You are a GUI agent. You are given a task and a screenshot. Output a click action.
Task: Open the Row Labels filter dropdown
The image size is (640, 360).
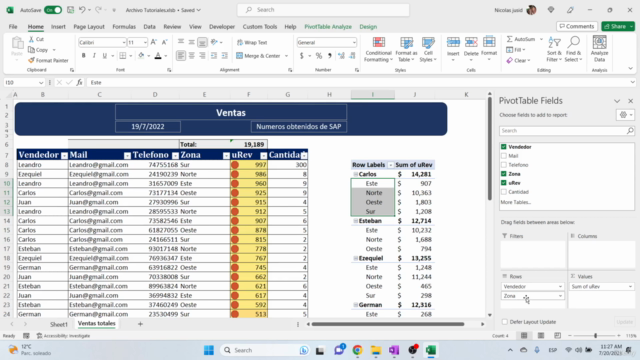(390, 165)
